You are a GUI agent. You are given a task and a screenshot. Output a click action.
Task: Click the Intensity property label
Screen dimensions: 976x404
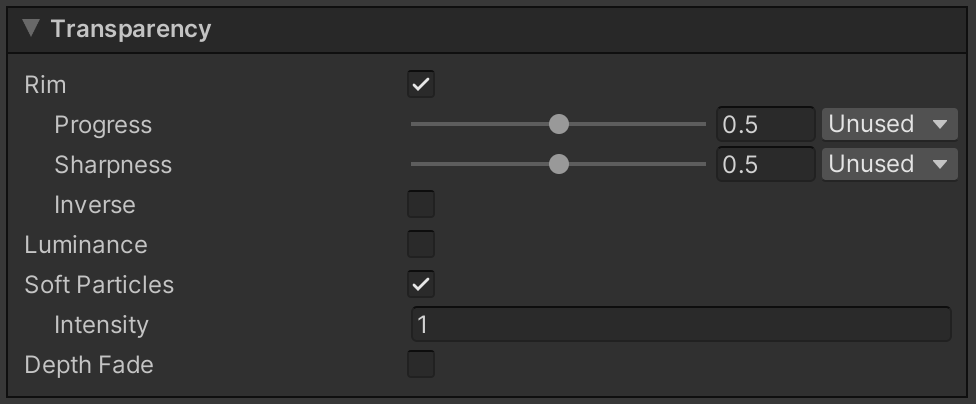tap(101, 325)
